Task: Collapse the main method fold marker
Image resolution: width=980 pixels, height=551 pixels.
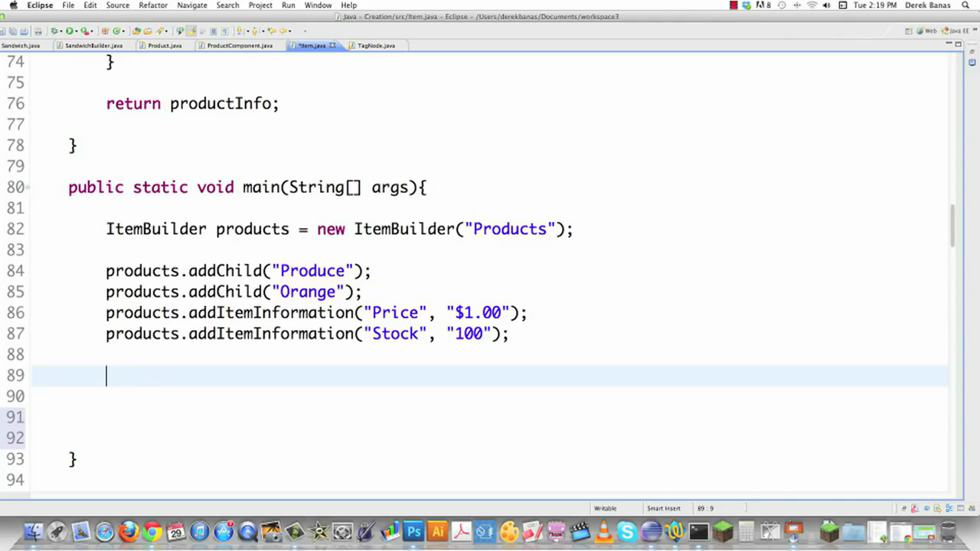Action: click(x=28, y=187)
